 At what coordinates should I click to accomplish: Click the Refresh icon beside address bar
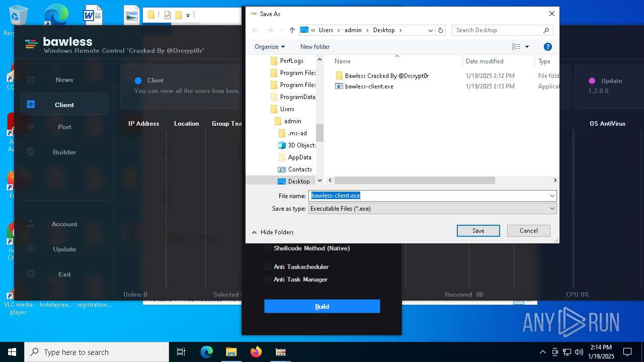pos(441,30)
